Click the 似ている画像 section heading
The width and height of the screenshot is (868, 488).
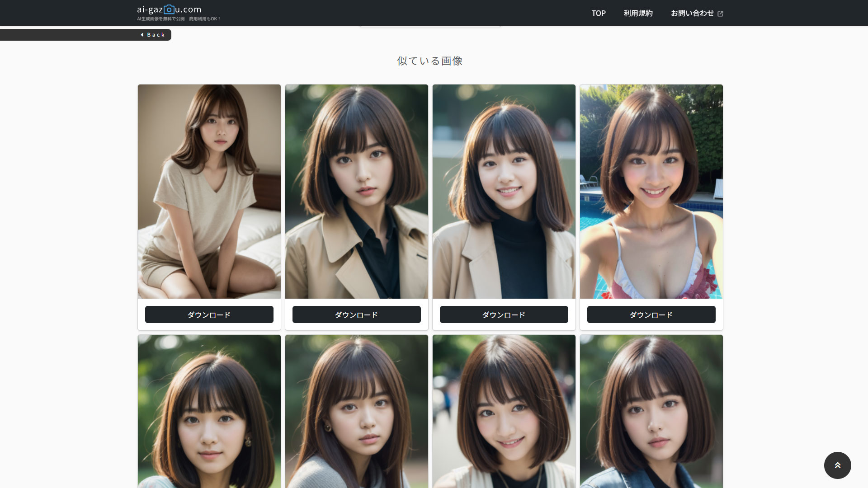(430, 61)
